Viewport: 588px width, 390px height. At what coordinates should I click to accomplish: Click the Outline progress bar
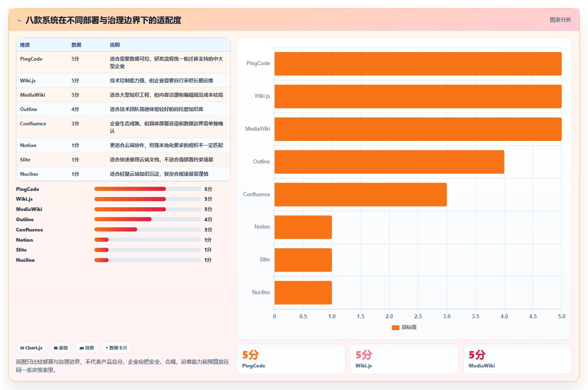pyautogui.click(x=148, y=219)
